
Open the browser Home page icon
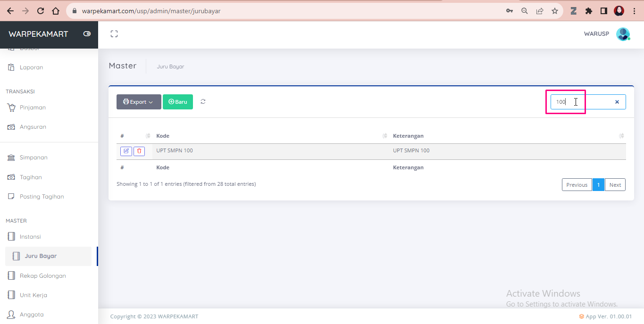56,11
